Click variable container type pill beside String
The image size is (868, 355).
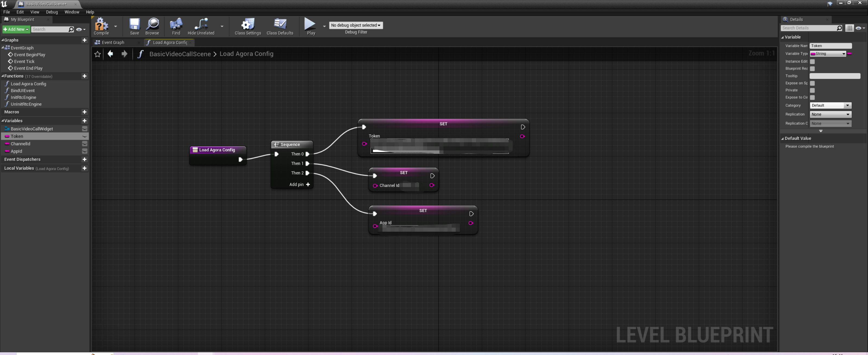pos(849,53)
